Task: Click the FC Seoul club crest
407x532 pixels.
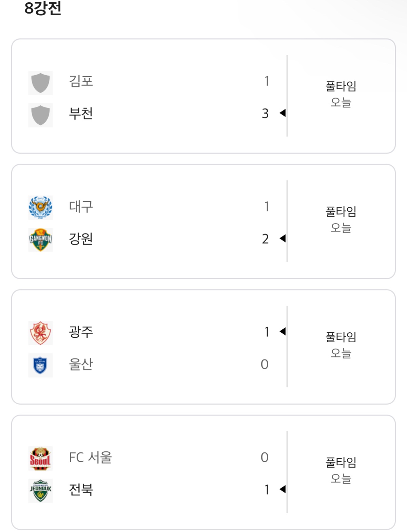Action: coord(40,458)
